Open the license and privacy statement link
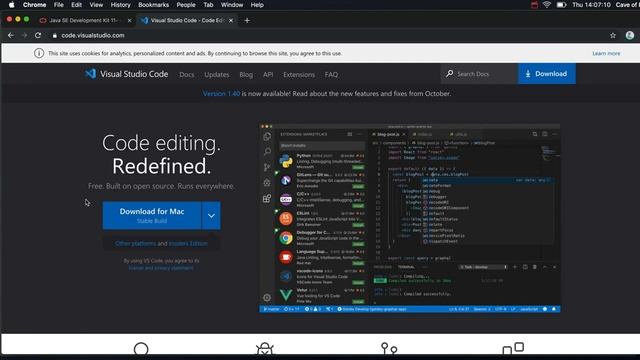 [x=161, y=268]
